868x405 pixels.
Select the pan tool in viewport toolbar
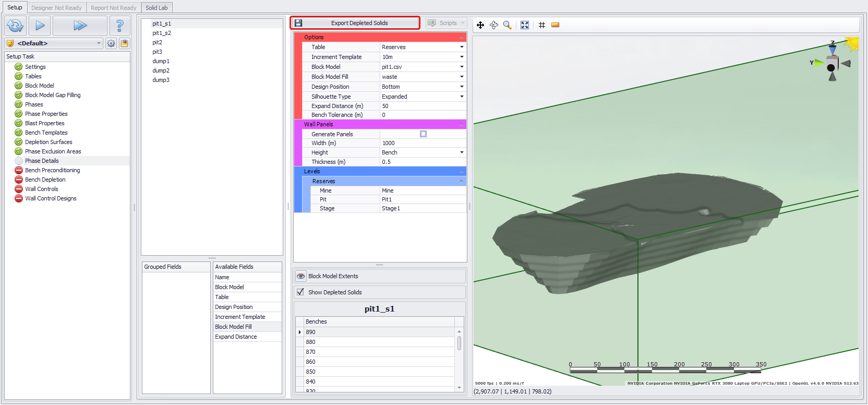(480, 25)
